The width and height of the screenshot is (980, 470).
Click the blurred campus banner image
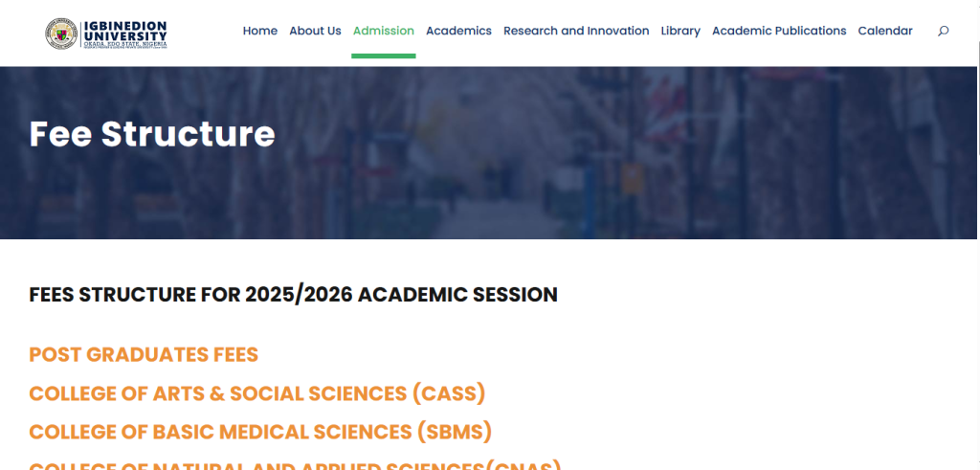(x=622, y=153)
